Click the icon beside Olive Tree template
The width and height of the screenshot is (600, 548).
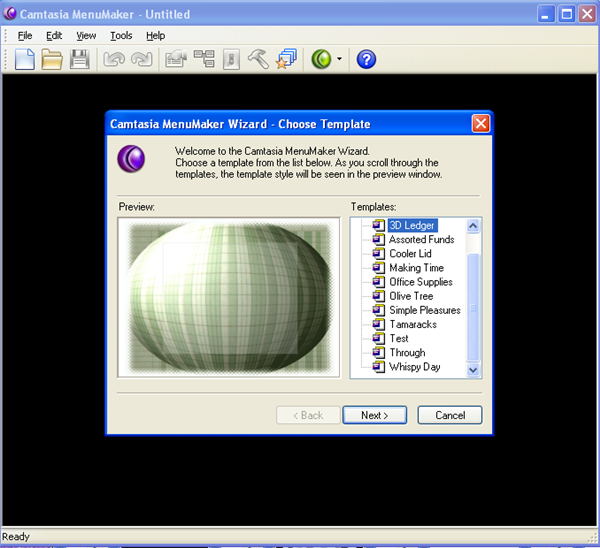[x=378, y=296]
